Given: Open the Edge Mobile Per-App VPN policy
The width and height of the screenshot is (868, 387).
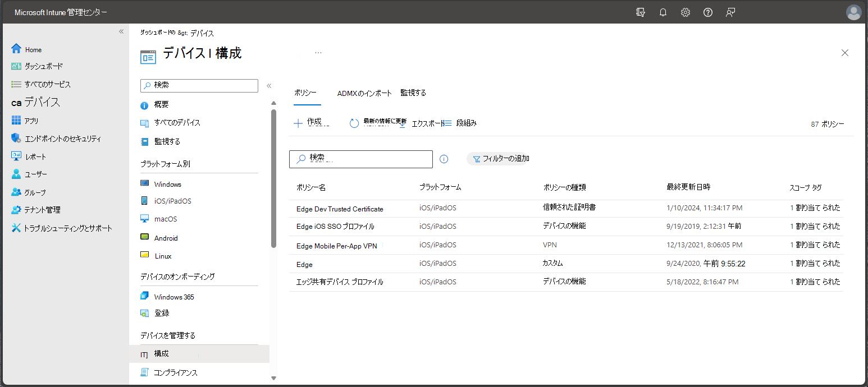Looking at the screenshot, I should 337,246.
